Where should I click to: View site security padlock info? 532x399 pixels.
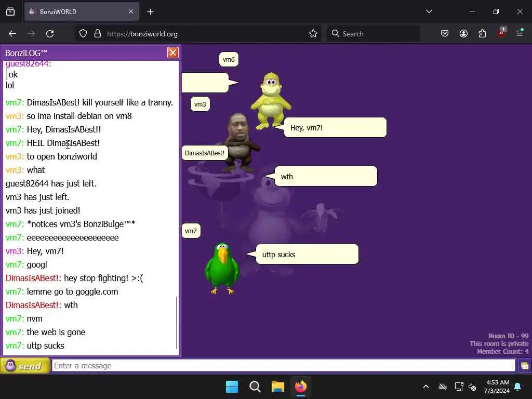coord(98,34)
